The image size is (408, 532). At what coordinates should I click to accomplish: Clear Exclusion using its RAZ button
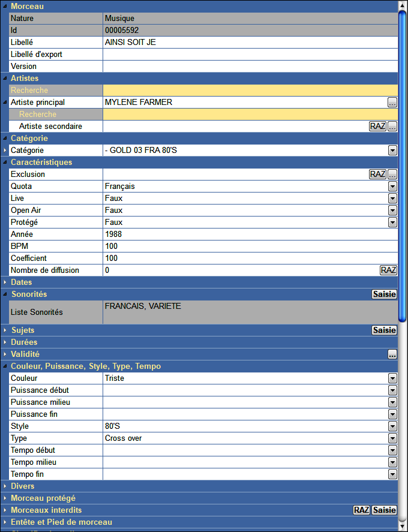coord(377,175)
